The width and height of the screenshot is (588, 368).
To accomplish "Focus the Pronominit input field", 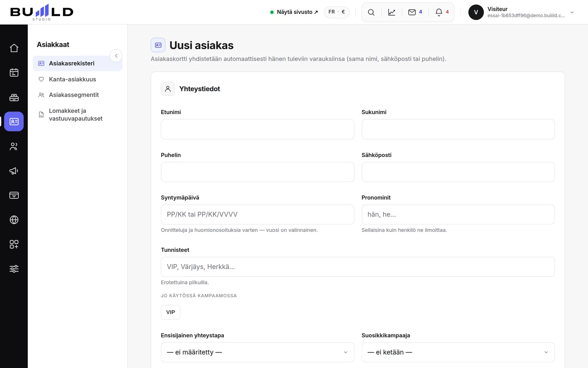I will tap(458, 215).
